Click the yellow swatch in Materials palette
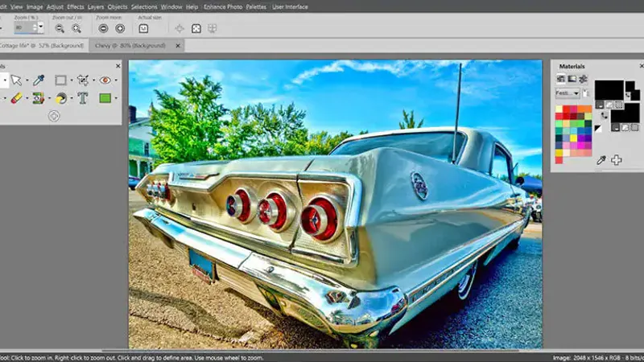 coord(572,137)
